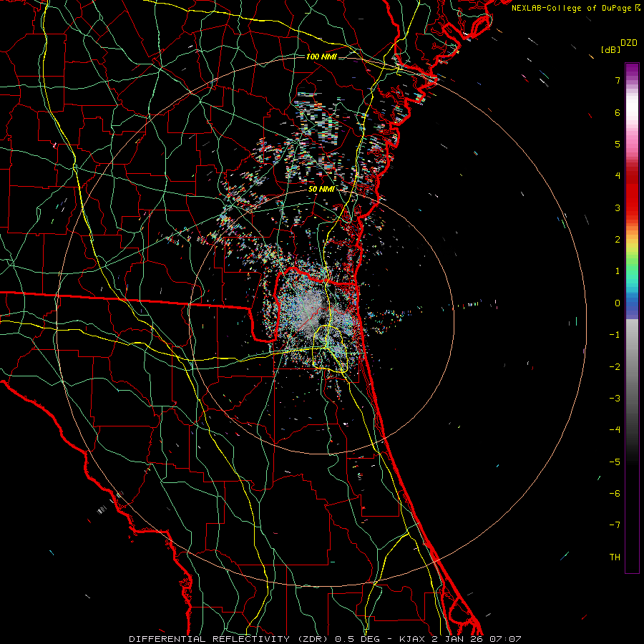
Task: Click the -2 value on the color scale
Action: pos(615,367)
